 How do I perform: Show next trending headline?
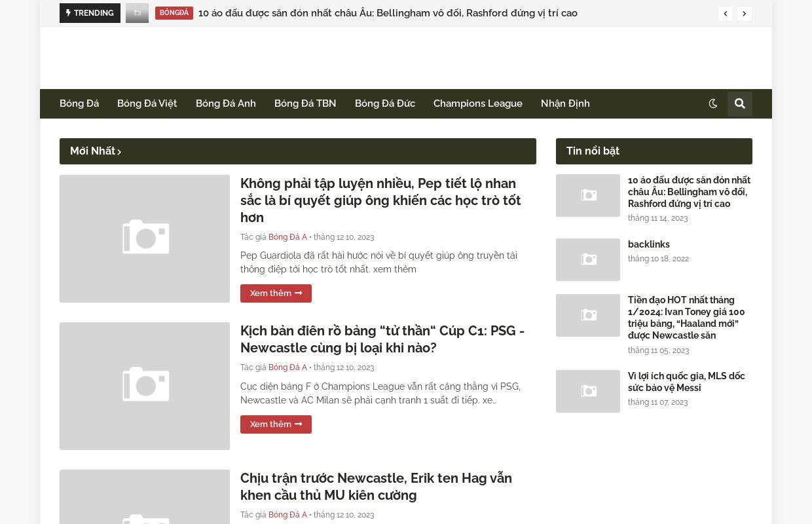745,14
